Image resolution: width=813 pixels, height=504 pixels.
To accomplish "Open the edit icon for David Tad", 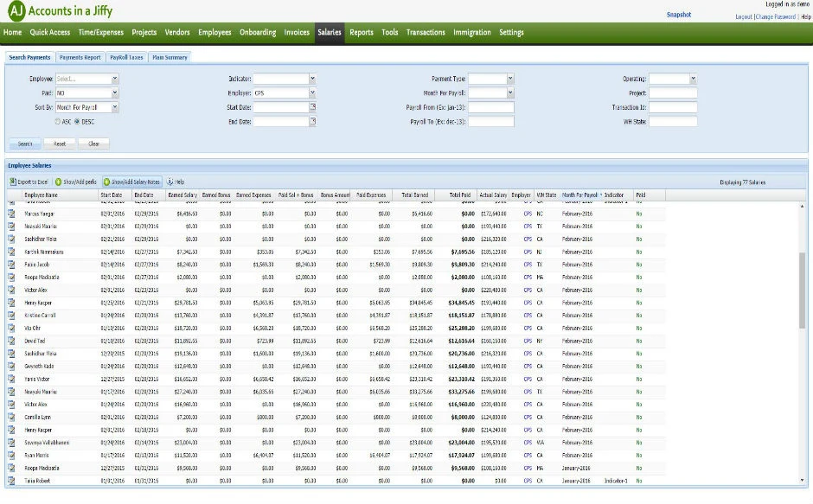I will tap(11, 341).
